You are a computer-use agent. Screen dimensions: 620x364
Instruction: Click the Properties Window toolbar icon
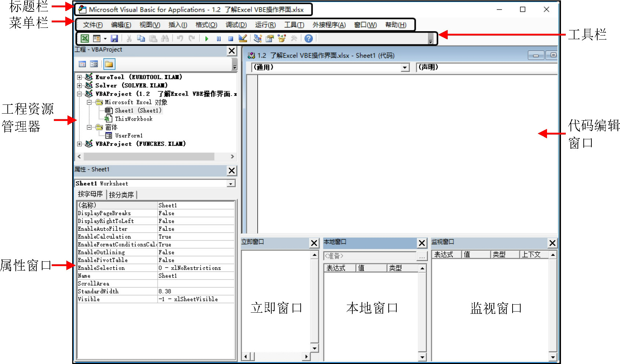click(270, 38)
